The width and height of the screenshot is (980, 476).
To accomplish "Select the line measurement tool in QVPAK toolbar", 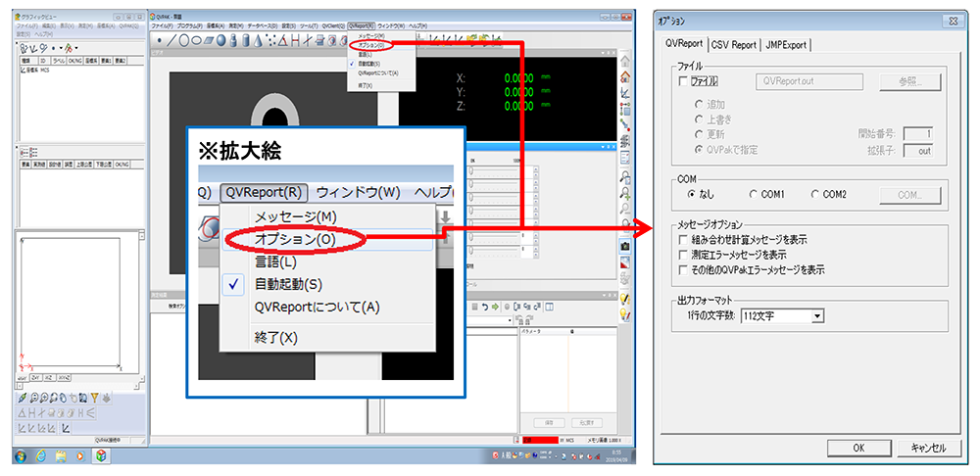I will [x=171, y=40].
